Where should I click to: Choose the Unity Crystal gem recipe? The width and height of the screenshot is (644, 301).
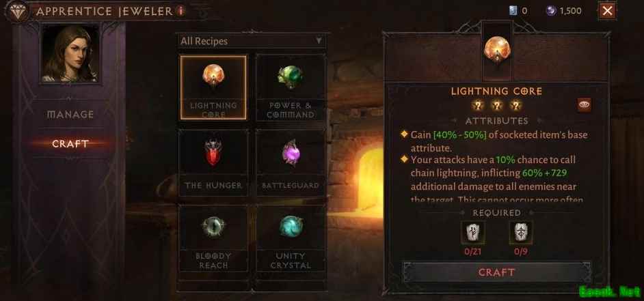[291, 238]
